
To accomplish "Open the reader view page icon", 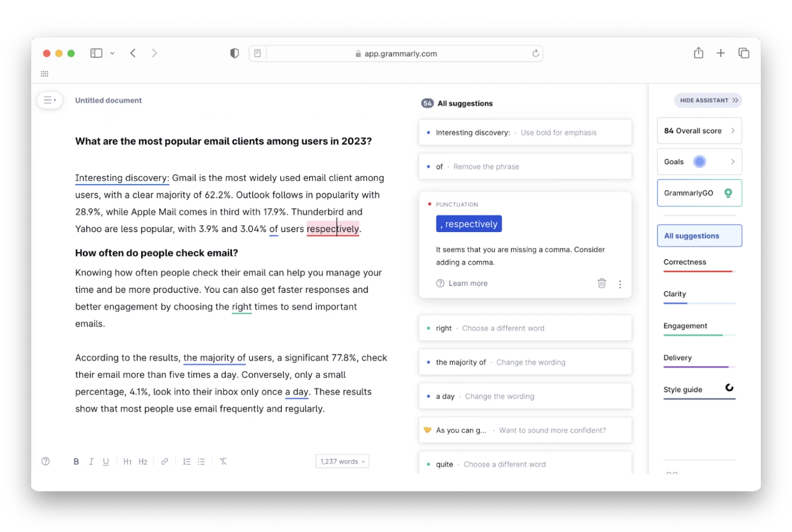I will click(x=258, y=53).
